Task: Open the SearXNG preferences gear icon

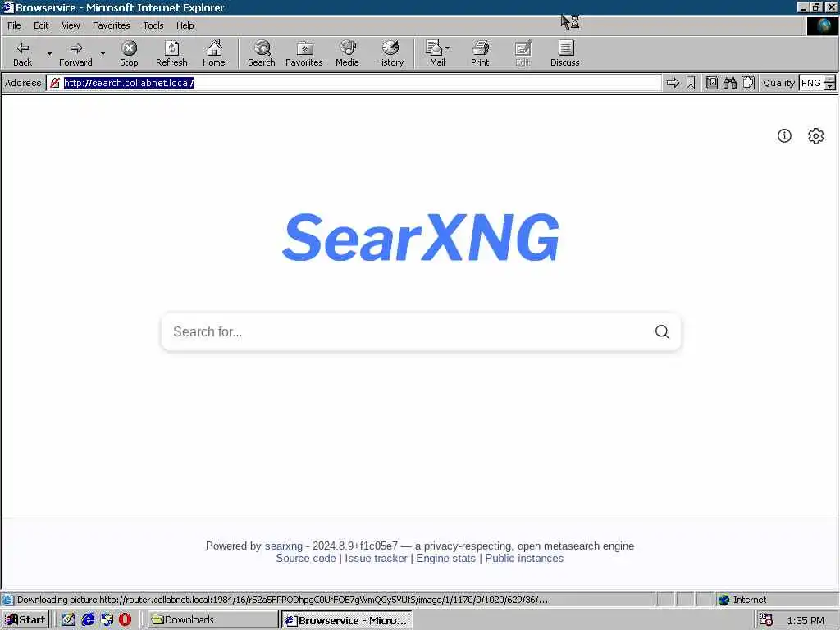Action: pyautogui.click(x=815, y=136)
